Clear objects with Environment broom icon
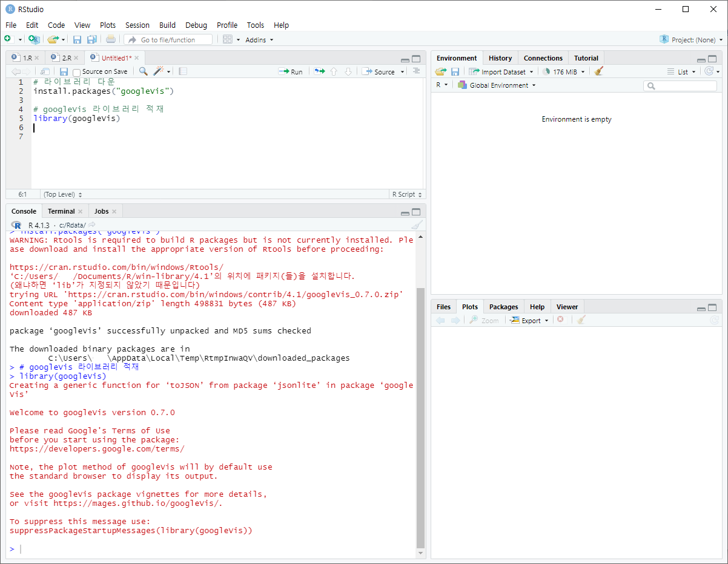The width and height of the screenshot is (728, 564). click(599, 71)
